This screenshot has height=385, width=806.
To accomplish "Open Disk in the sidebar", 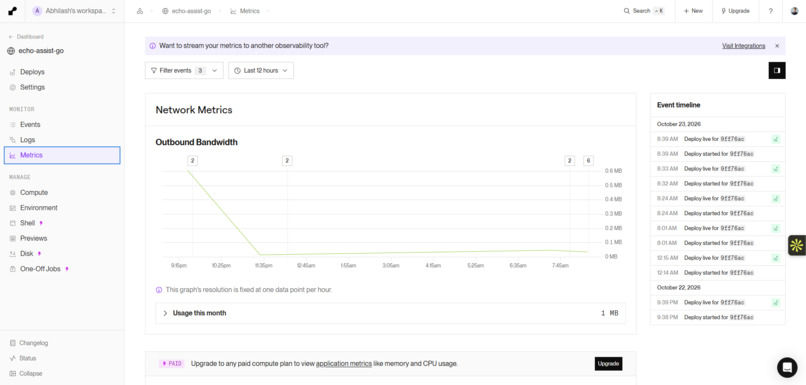I will point(26,253).
